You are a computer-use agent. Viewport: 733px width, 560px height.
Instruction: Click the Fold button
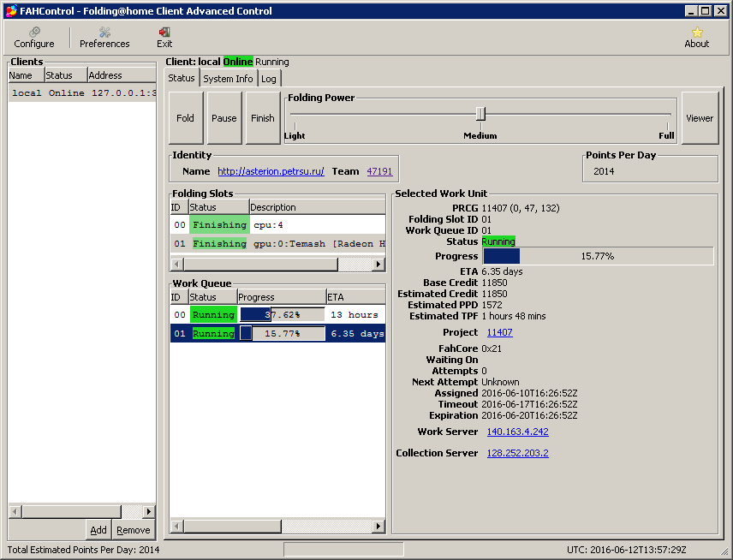tap(186, 118)
